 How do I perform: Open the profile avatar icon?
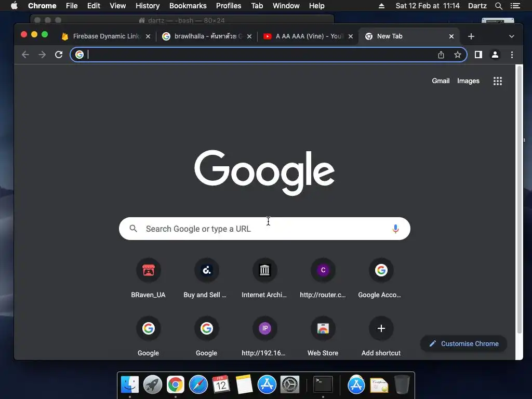coord(495,55)
